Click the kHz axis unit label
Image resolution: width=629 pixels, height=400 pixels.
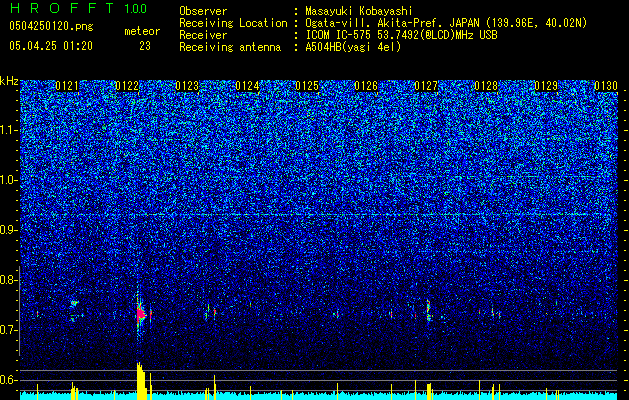point(9,81)
